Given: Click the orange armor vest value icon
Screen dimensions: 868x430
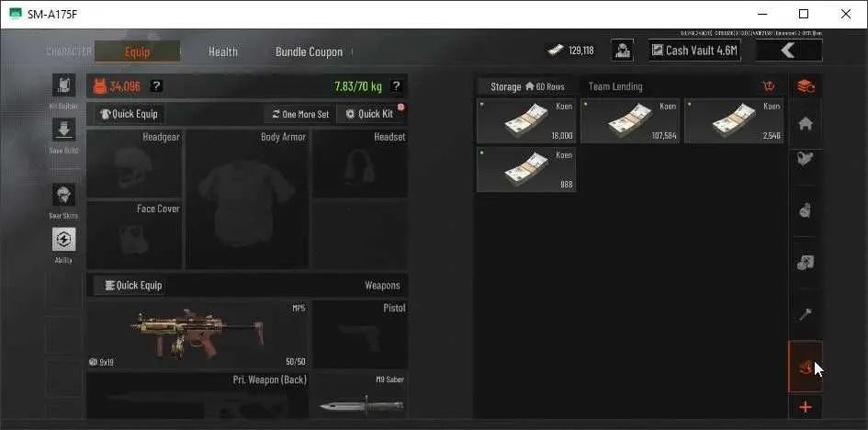Looking at the screenshot, I should tap(99, 86).
